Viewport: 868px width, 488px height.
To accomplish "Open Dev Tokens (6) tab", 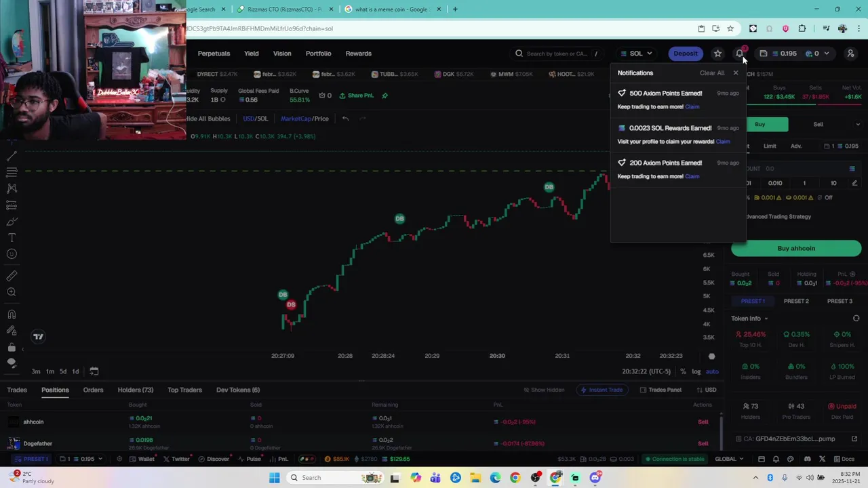I will (x=238, y=390).
